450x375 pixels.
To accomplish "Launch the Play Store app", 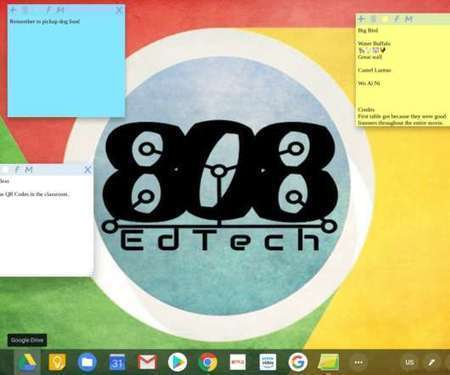I will tap(177, 362).
